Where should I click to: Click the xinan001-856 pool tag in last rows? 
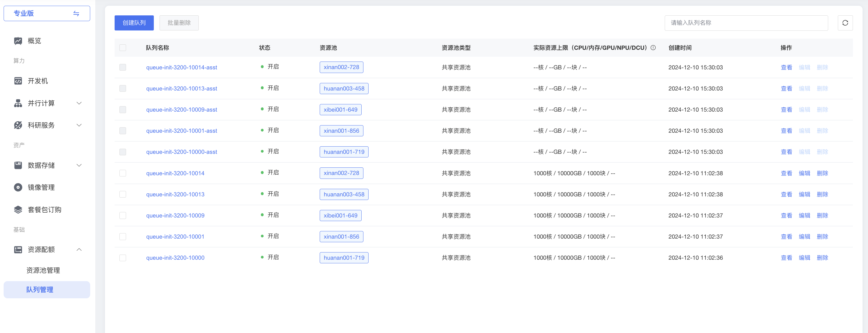341,236
